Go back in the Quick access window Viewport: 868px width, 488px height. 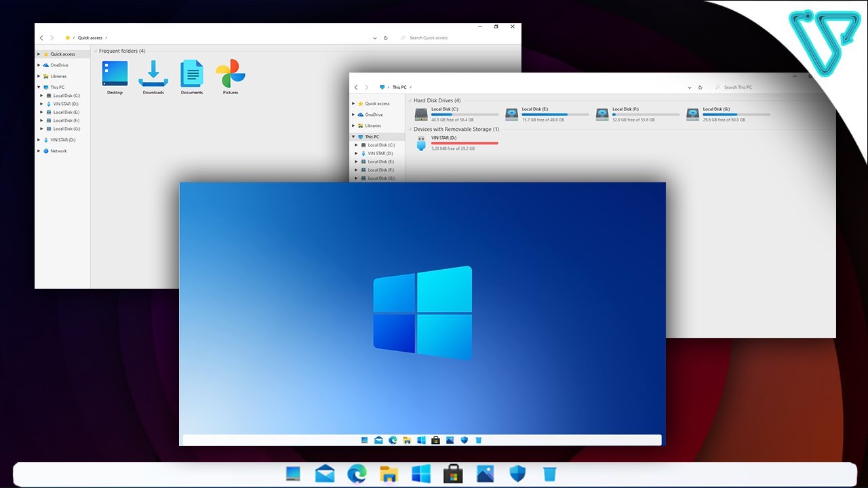coord(42,38)
